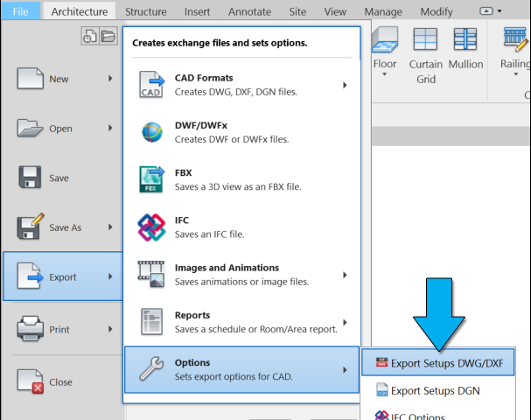Image resolution: width=531 pixels, height=420 pixels.
Task: Expand the New submenu arrow
Action: click(x=110, y=79)
